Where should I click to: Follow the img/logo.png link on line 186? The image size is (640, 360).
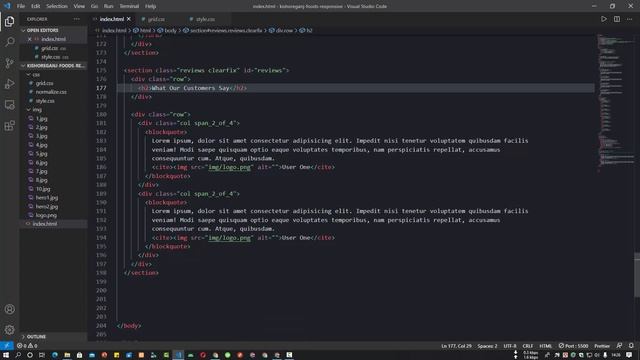(229, 167)
